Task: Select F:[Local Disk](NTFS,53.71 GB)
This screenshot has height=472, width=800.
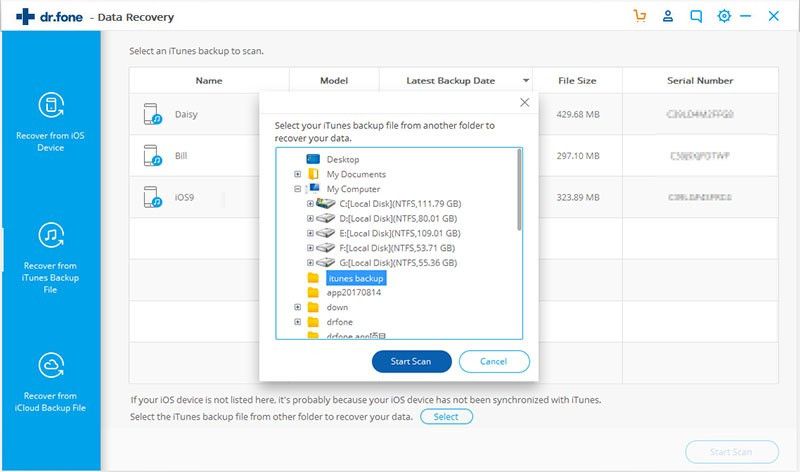Action: (397, 248)
